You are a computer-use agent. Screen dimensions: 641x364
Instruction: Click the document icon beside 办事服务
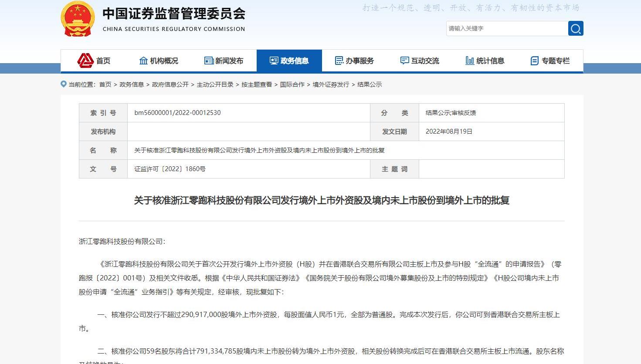click(339, 61)
